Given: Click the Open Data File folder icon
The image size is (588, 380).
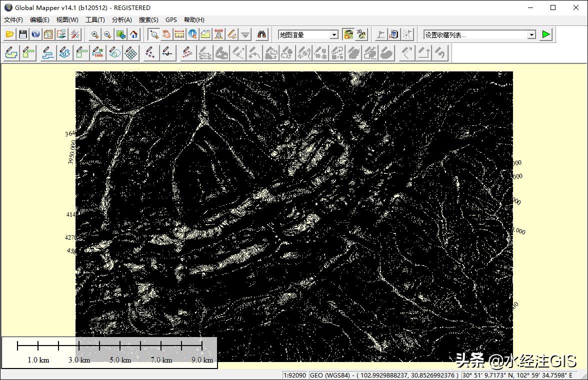Looking at the screenshot, I should pyautogui.click(x=9, y=34).
